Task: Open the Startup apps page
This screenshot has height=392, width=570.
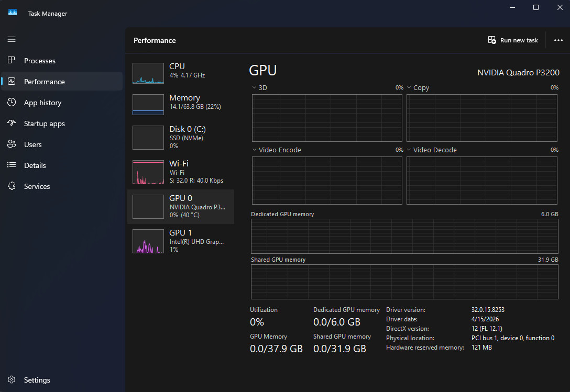Action: click(62, 124)
